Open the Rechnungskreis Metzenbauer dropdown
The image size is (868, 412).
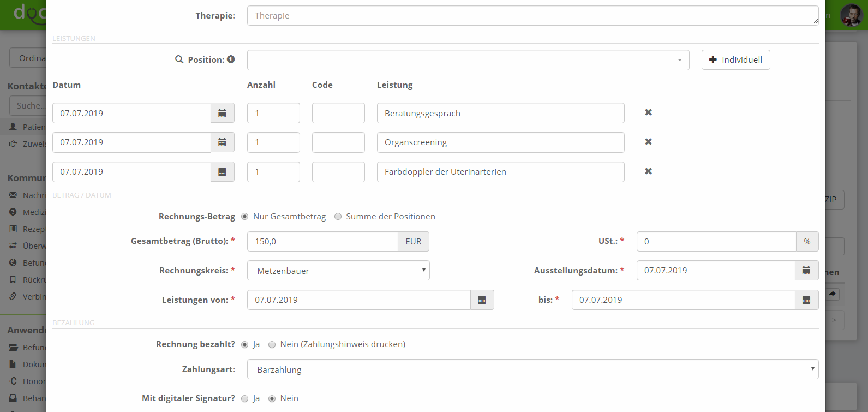coord(338,271)
